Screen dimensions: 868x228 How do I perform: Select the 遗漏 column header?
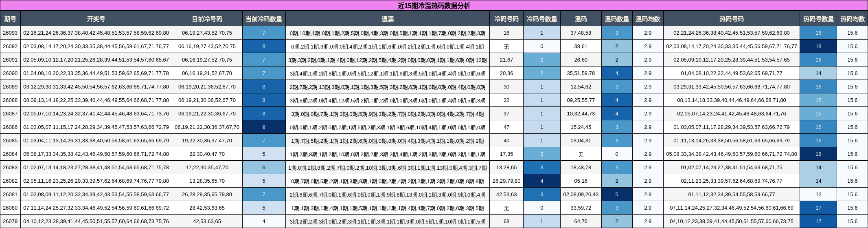(x=388, y=19)
